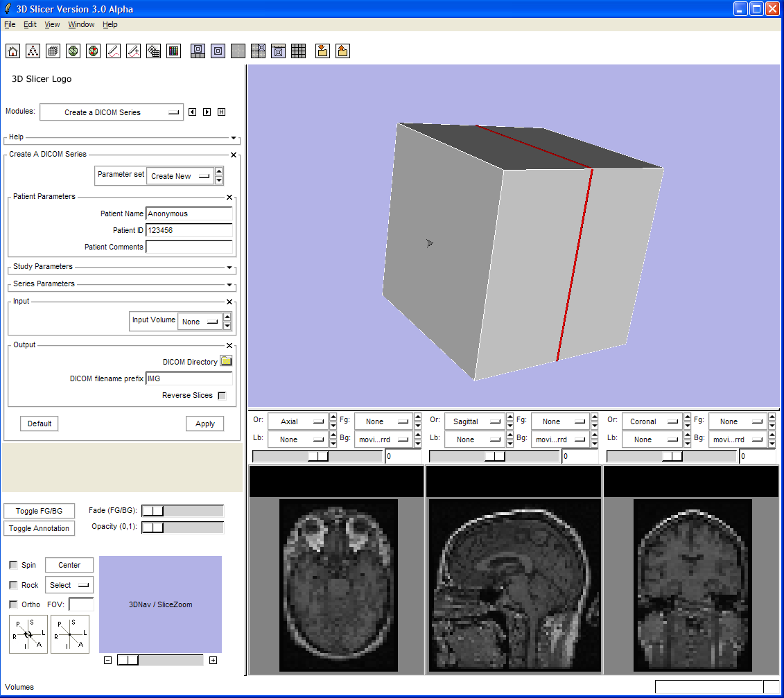Go to previous module with left arrow
Image resolution: width=784 pixels, height=698 pixels.
[x=193, y=112]
